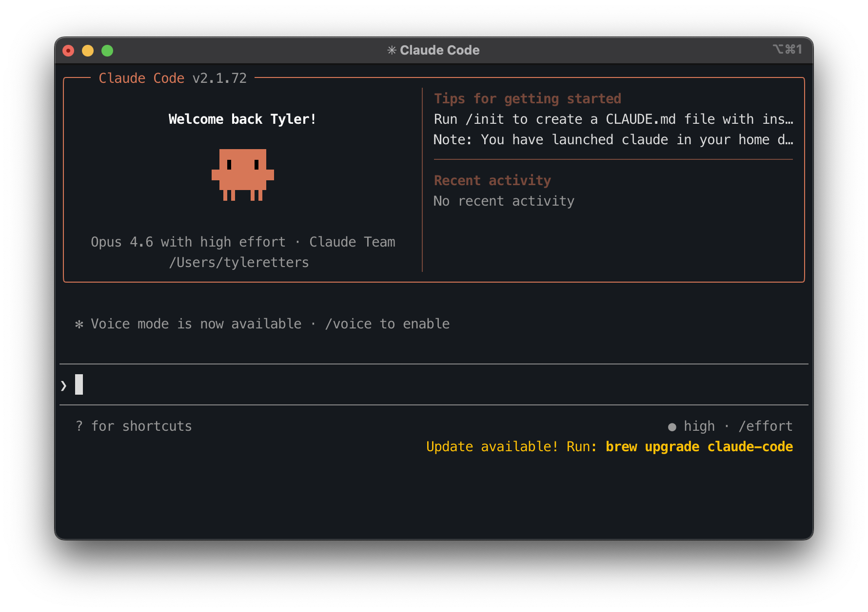Screen dimensions: 868x612
Task: Minimize the terminal with the yellow button
Action: [88, 51]
